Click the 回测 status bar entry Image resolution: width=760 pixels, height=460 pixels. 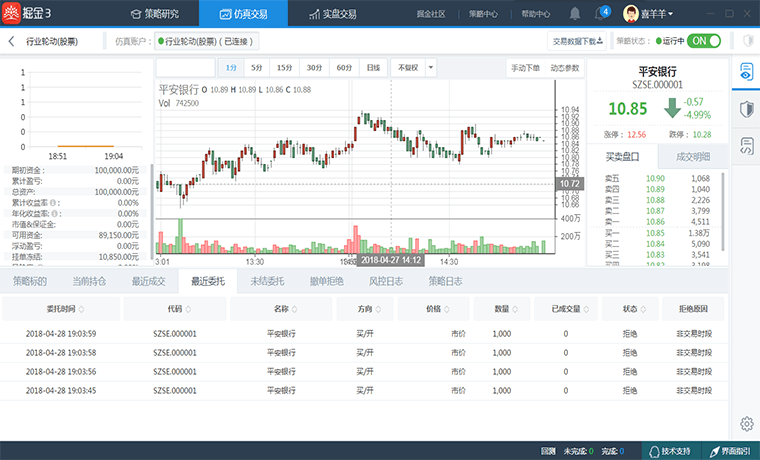(548, 451)
